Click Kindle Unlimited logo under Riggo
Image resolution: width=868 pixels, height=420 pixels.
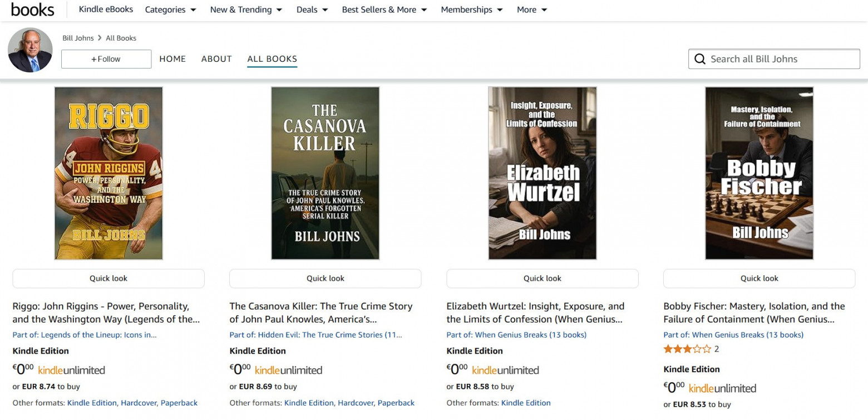[71, 370]
